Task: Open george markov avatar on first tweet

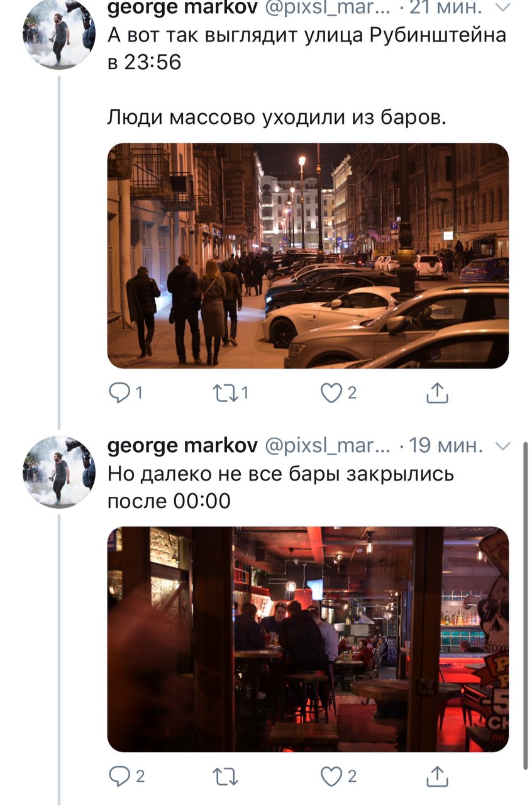Action: click(x=59, y=33)
